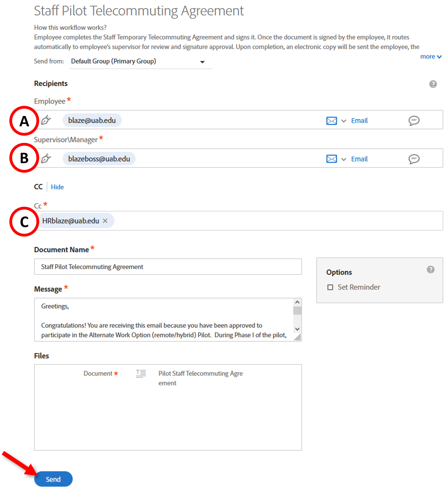Click the Document Name input field
The height and width of the screenshot is (494, 448).
[168, 267]
